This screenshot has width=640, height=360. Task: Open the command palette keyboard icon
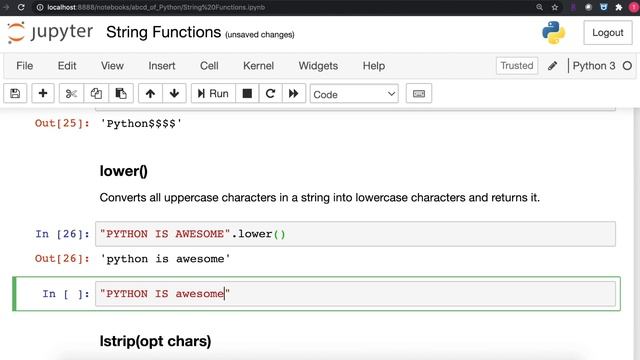pyautogui.click(x=419, y=93)
